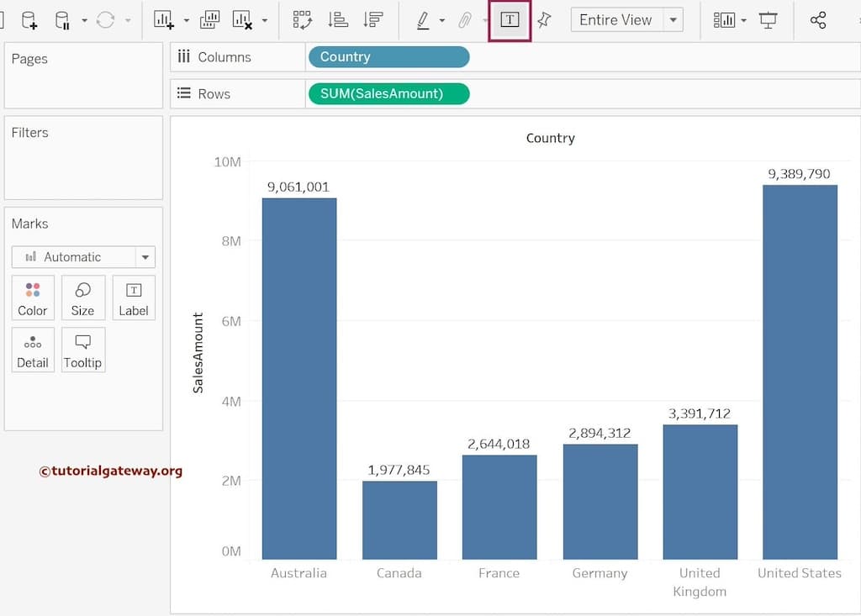861x616 pixels.
Task: Toggle Presentation Mode icon
Action: click(x=768, y=20)
